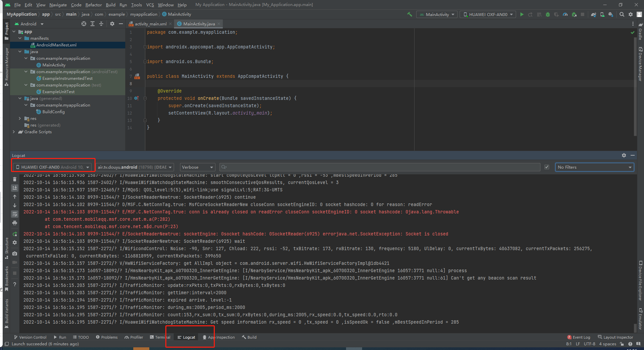The image size is (644, 350).
Task: Open the Profile app gauge icon
Action: [x=565, y=14]
